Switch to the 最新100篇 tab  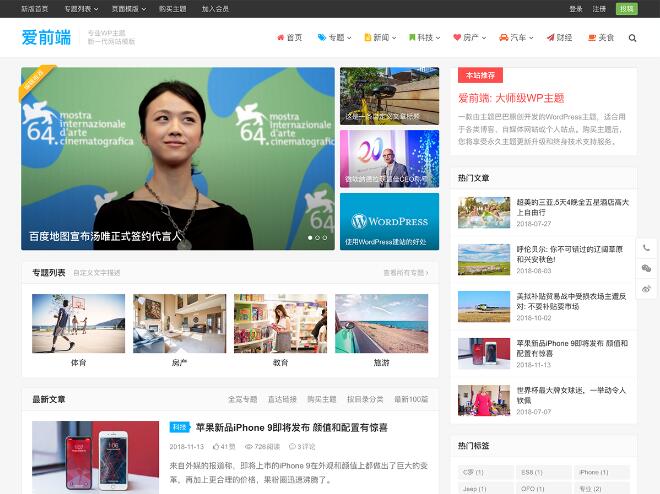point(411,399)
